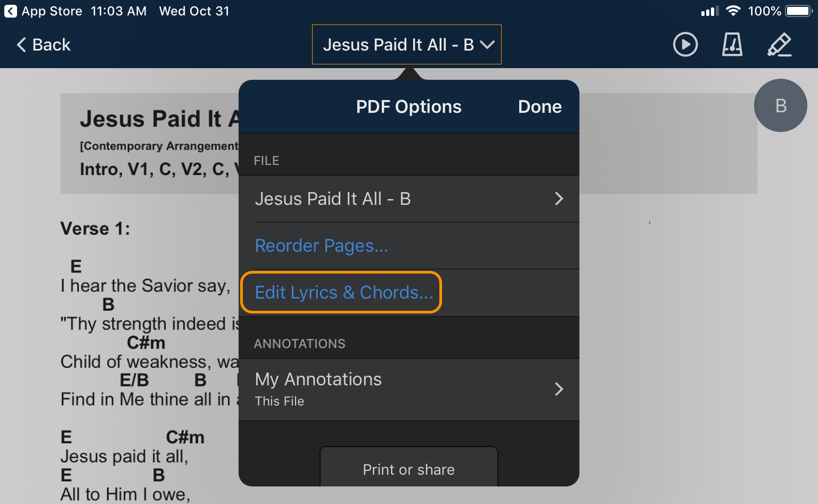Choose Reorder Pages... option
Screen dimensions: 818x504
pyautogui.click(x=321, y=246)
